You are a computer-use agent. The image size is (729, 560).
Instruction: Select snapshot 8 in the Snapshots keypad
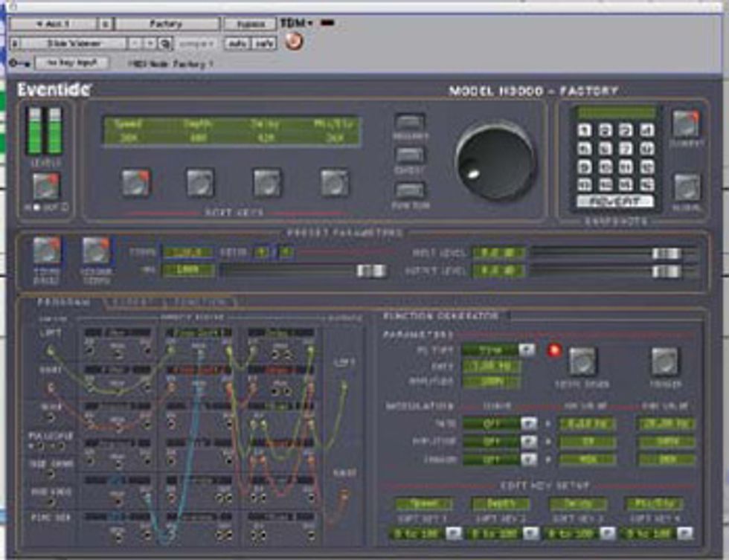[x=646, y=149]
